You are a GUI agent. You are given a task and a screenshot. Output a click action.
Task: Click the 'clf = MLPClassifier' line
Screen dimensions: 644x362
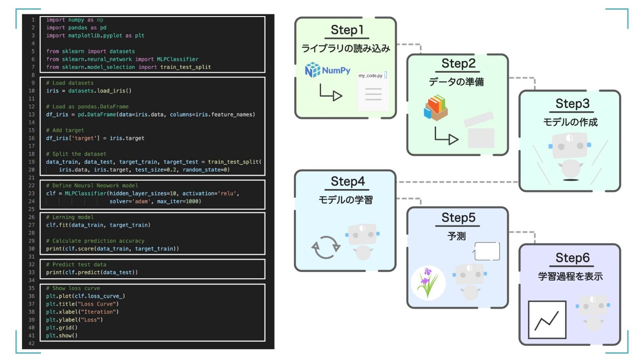(143, 193)
